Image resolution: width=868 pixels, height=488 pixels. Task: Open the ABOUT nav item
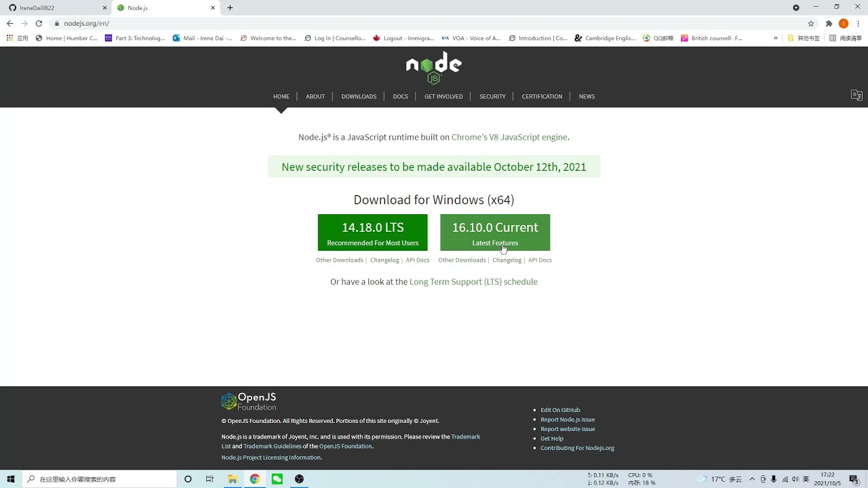coord(315,96)
